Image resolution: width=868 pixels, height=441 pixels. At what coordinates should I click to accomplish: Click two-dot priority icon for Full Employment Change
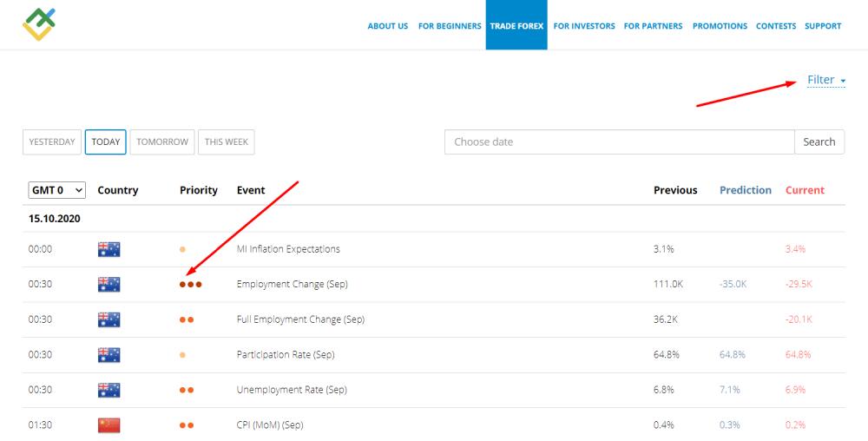click(x=187, y=319)
